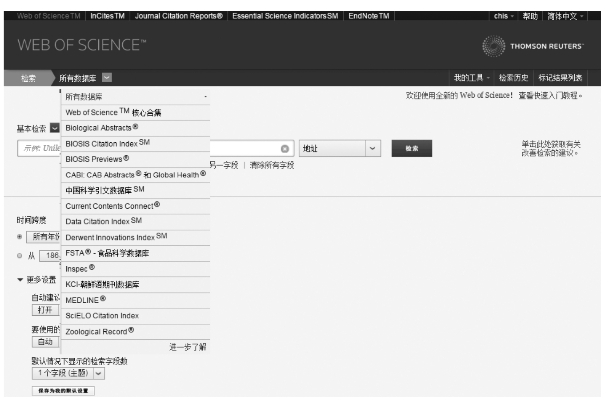Select MEDLINE from the database list
The width and height of the screenshot is (614, 410).
(86, 300)
